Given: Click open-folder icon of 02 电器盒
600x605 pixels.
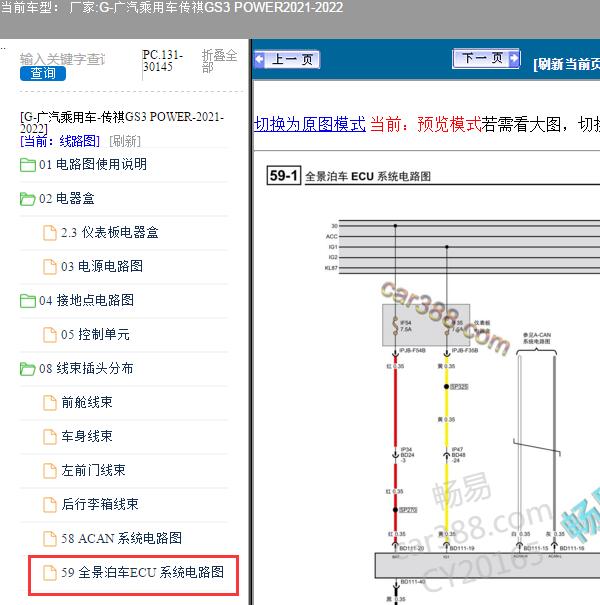Looking at the screenshot, I should [x=28, y=199].
